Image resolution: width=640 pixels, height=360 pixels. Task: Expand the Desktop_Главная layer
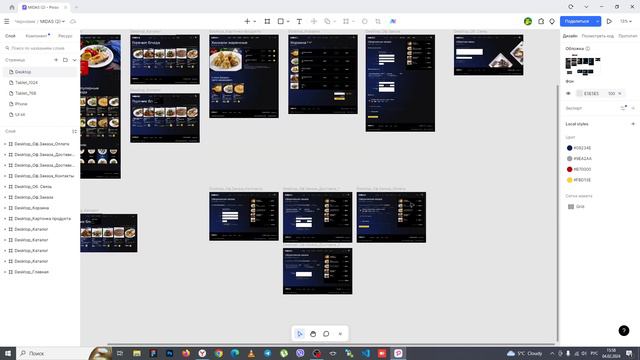[5, 272]
